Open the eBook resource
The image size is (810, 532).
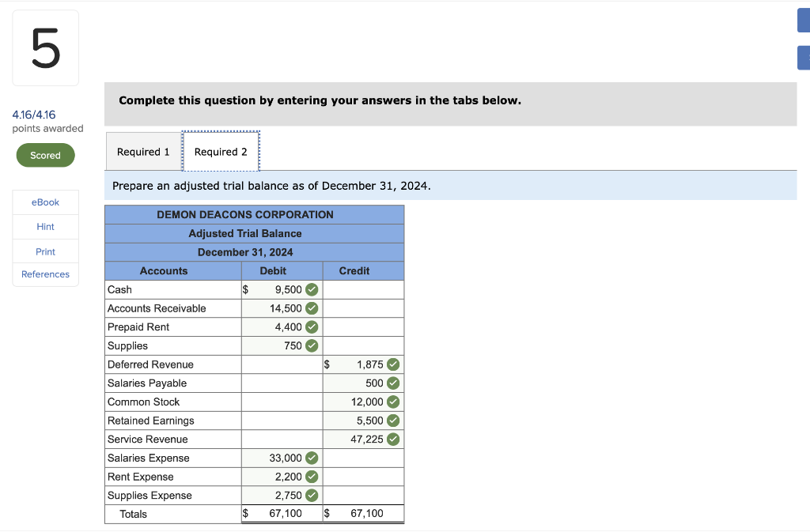45,202
